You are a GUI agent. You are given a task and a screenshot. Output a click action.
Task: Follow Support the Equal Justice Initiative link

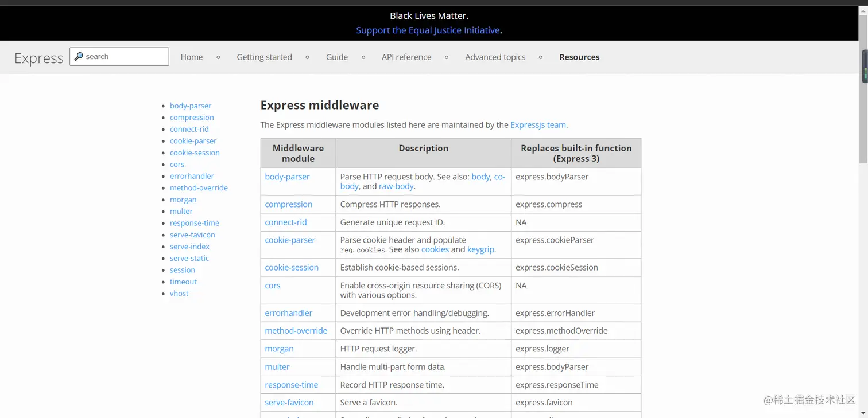[x=428, y=30]
